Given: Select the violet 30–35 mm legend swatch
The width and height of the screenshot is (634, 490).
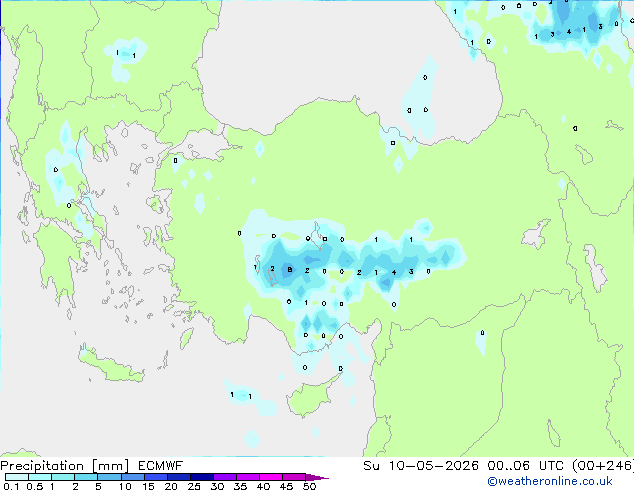Looking at the screenshot, I should (225, 477).
